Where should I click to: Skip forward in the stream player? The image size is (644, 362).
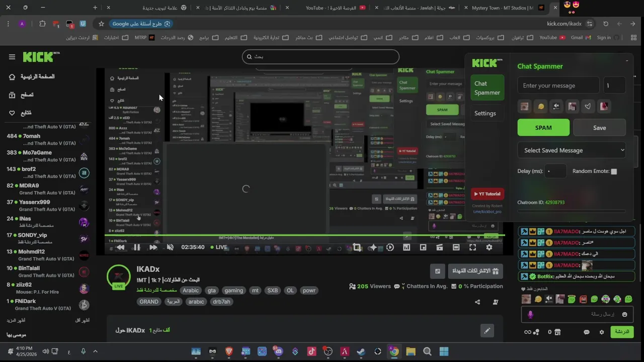point(153,247)
